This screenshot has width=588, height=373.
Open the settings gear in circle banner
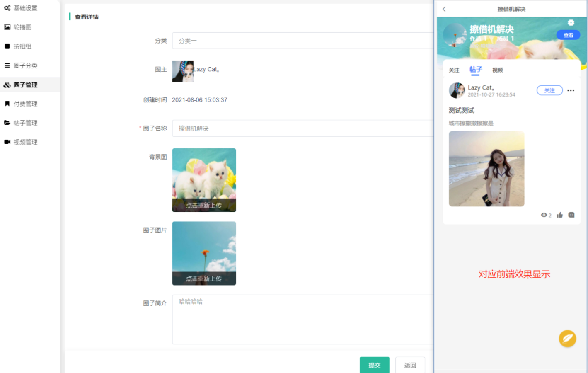point(571,23)
